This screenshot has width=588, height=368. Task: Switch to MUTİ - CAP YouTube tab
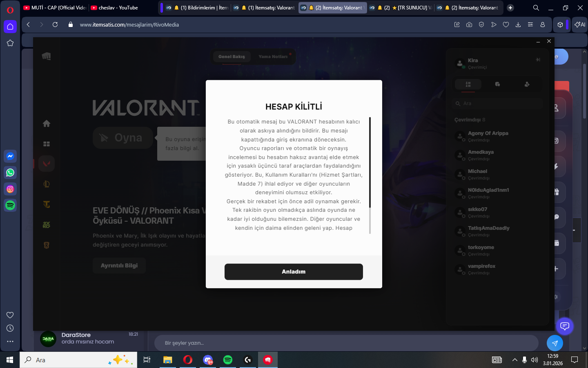tap(55, 8)
